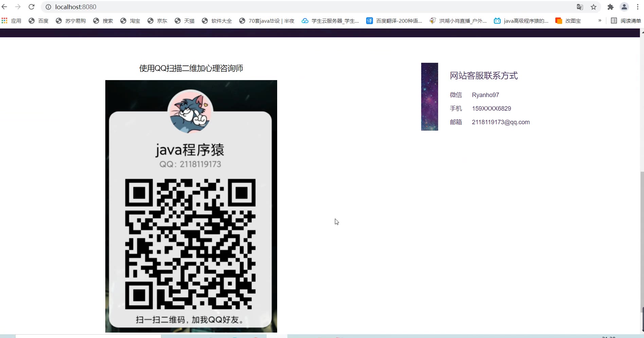Bookmark this page with star icon
The height and width of the screenshot is (338, 644).
coord(593,7)
